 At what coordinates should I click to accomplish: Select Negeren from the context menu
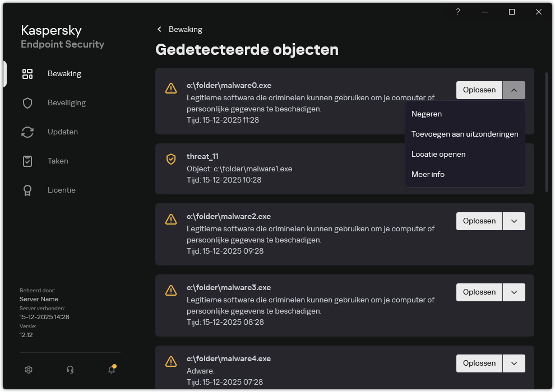tap(427, 114)
